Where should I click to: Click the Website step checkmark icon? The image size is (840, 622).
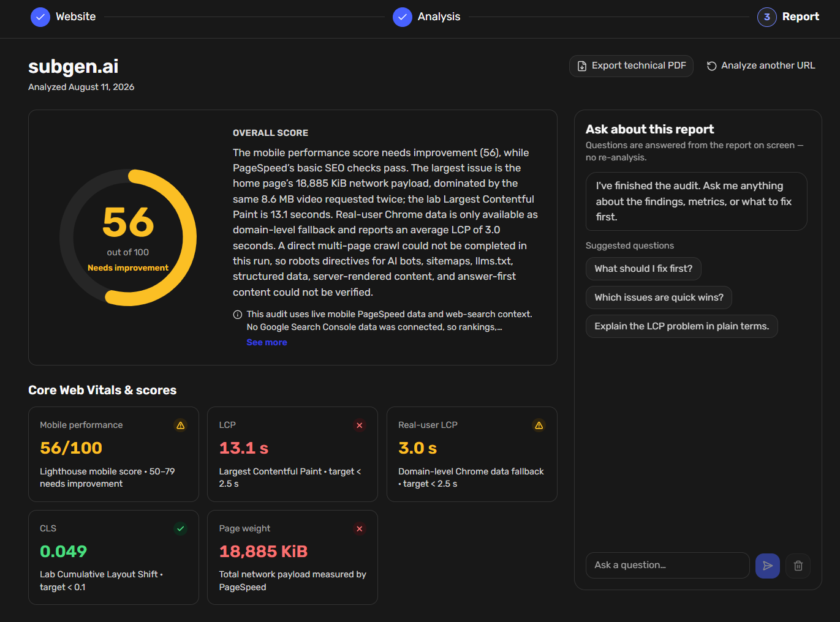point(40,17)
